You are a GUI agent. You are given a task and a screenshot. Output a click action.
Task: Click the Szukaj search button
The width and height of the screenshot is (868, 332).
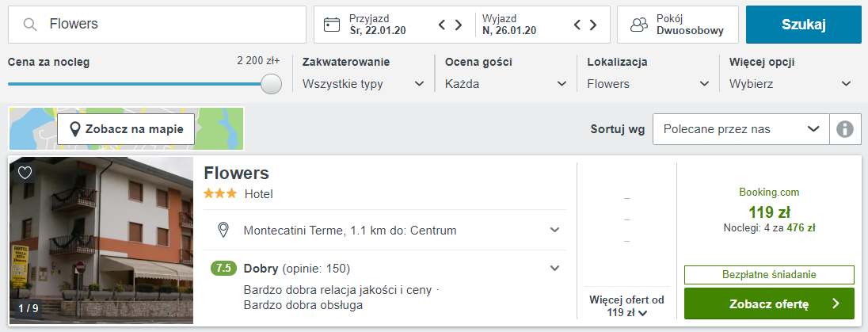tap(804, 25)
